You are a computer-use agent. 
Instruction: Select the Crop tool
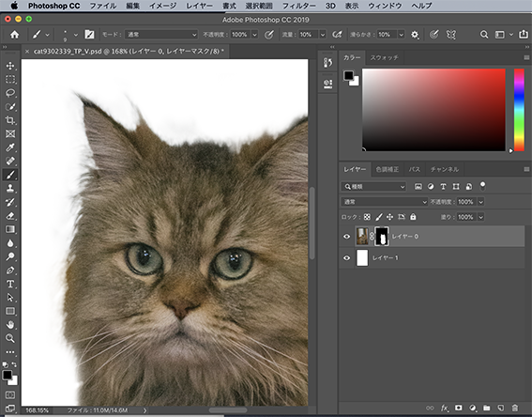pos(10,120)
